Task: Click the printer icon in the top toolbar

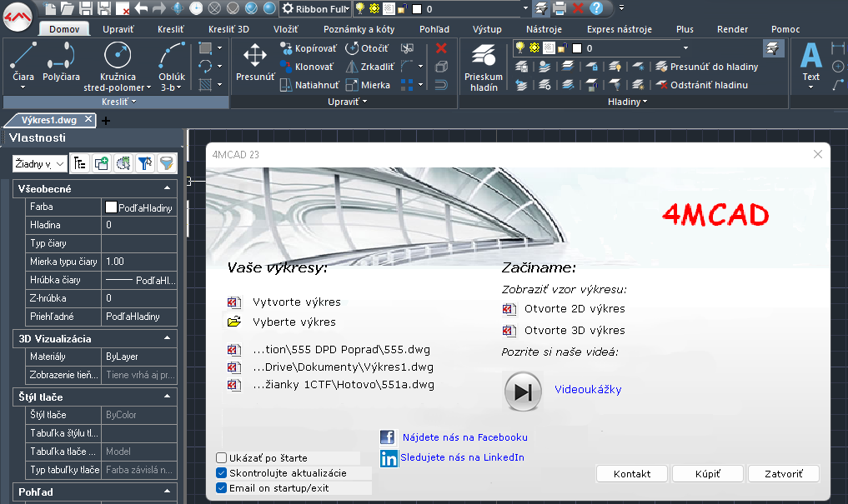Action: point(559,8)
